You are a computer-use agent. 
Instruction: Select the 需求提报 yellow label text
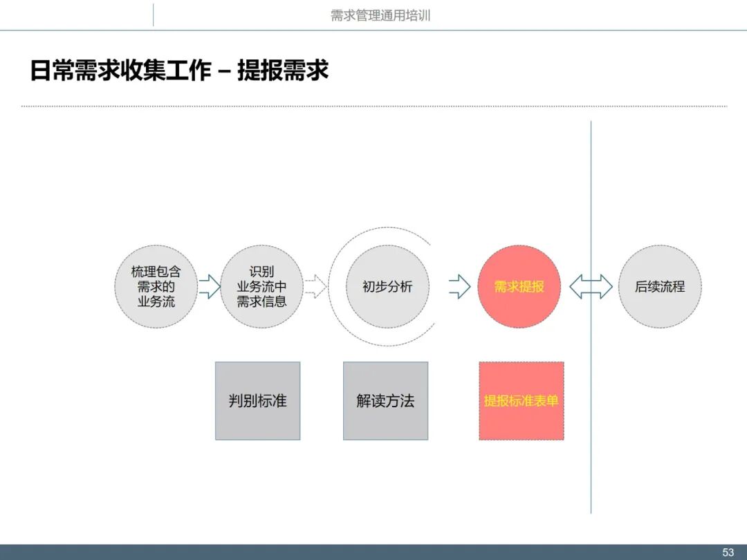coord(520,286)
